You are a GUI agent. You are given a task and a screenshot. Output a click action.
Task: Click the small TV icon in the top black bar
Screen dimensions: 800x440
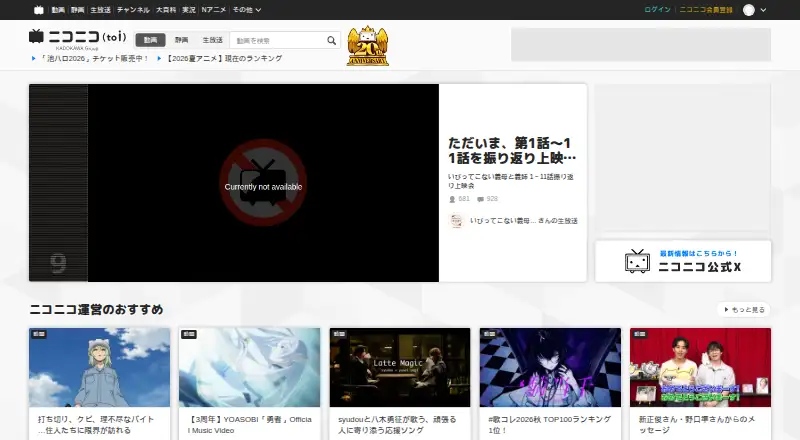pyautogui.click(x=39, y=10)
